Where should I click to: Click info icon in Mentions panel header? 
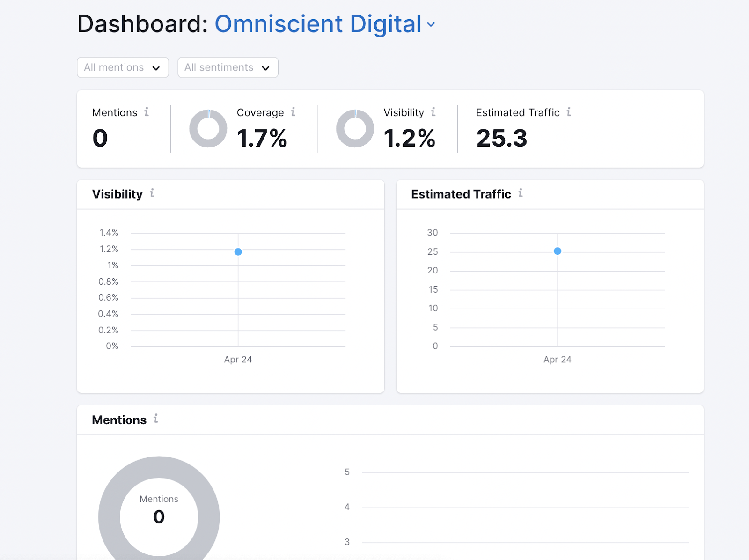[x=156, y=419]
